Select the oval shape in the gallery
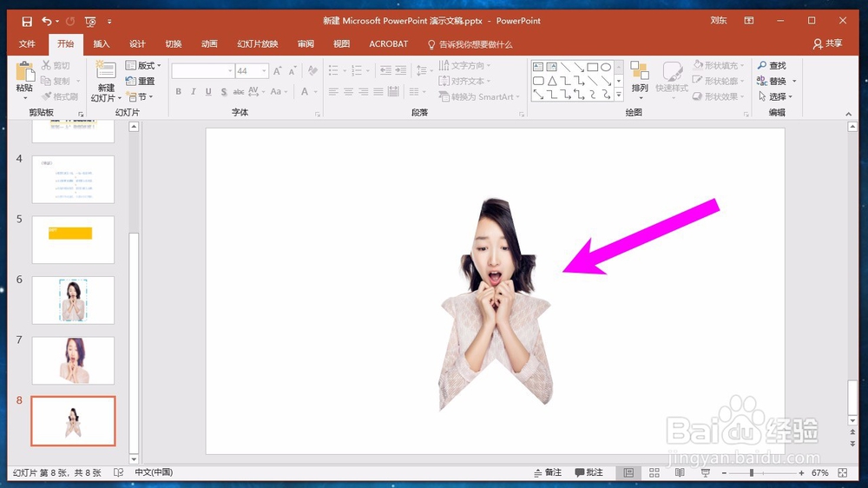This screenshot has width=868, height=488. tap(606, 67)
